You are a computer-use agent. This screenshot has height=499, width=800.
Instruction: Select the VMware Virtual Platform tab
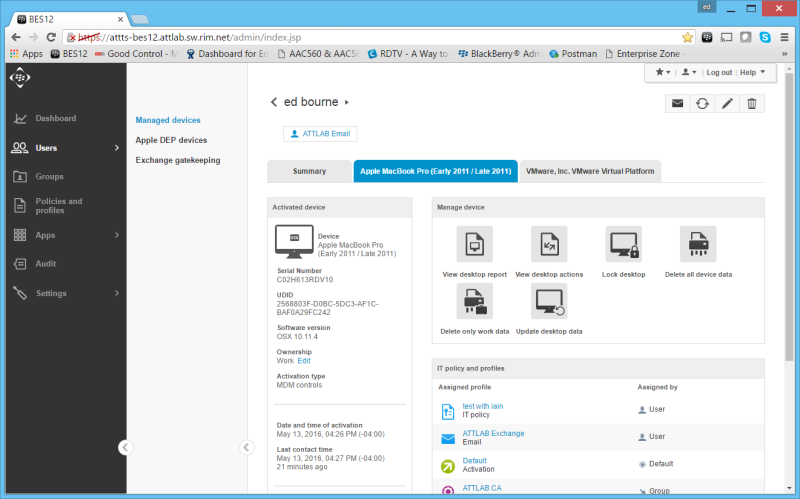click(x=590, y=171)
